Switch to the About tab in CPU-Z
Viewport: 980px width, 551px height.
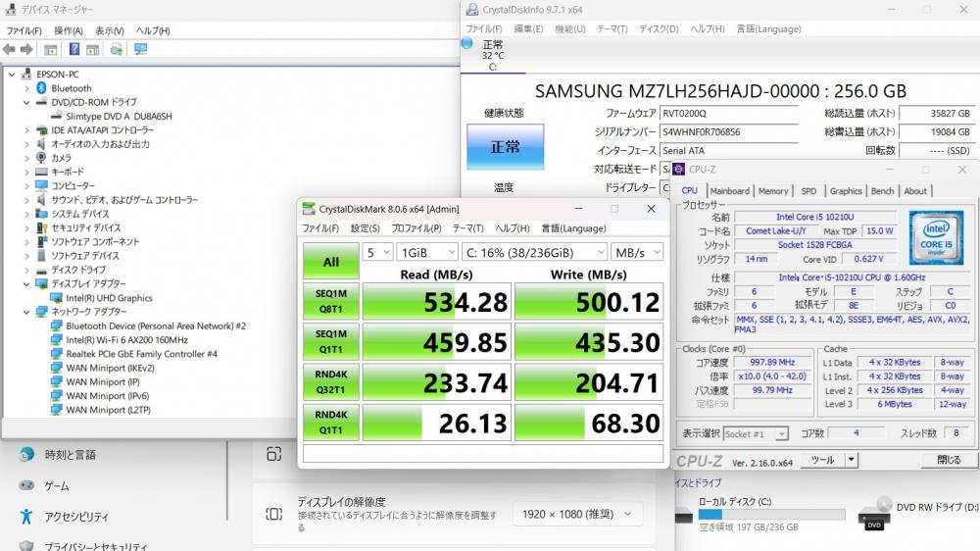(x=915, y=191)
